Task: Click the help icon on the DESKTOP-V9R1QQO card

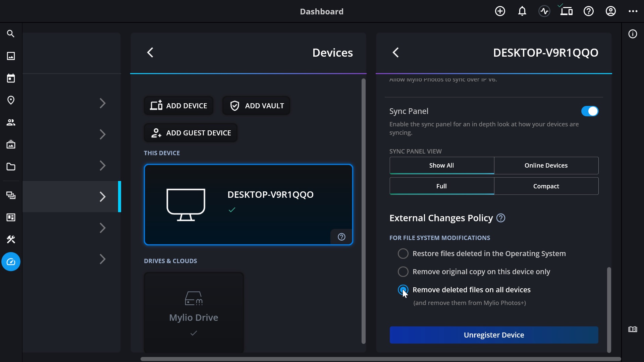Action: click(x=341, y=237)
